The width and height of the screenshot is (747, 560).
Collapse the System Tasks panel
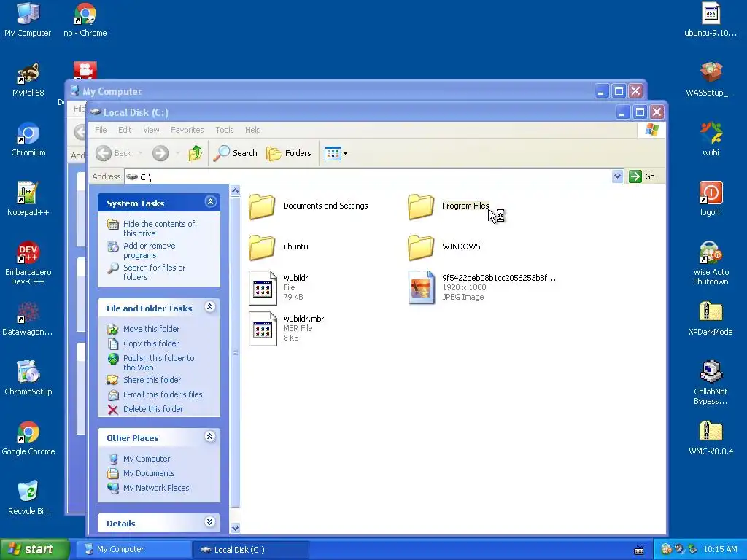coord(210,202)
